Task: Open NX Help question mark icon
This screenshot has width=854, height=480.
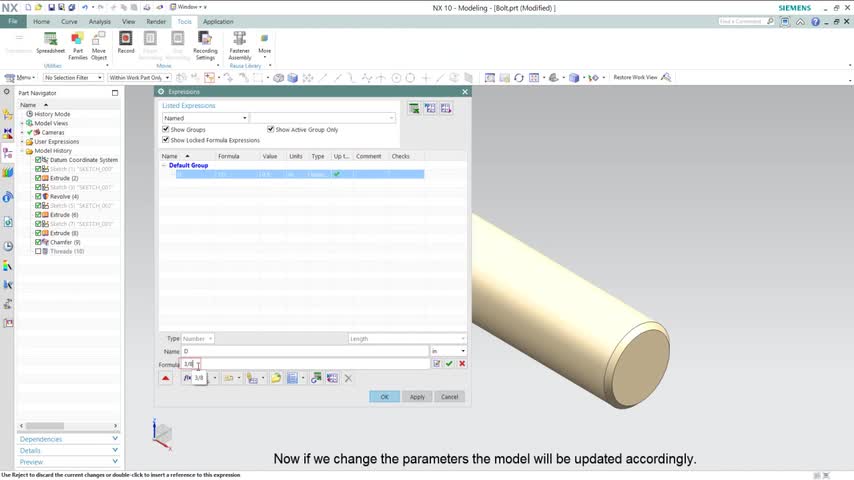Action: (x=815, y=22)
